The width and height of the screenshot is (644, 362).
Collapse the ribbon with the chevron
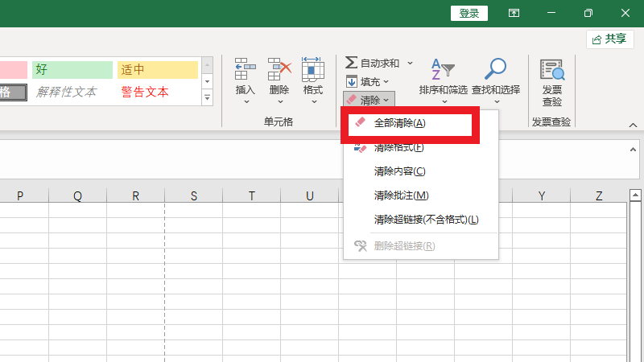(633, 125)
